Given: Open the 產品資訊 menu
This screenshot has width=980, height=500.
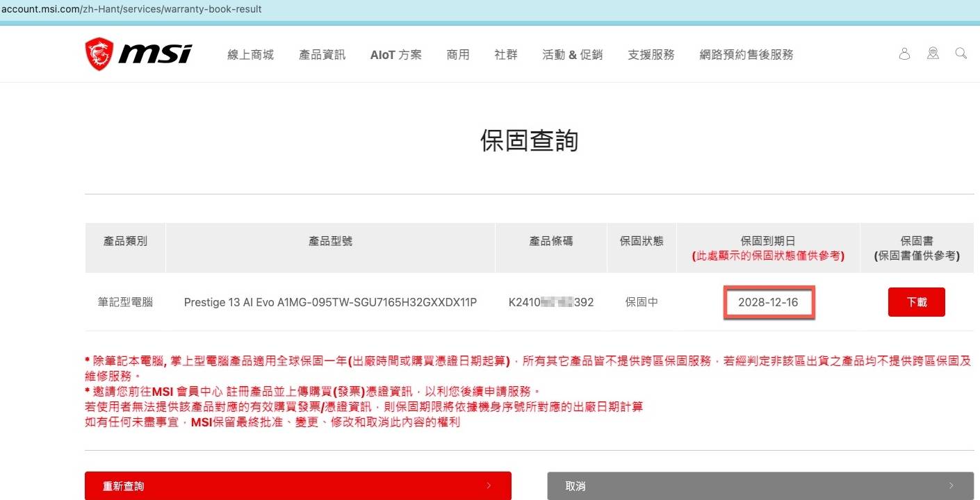Looking at the screenshot, I should pos(322,55).
